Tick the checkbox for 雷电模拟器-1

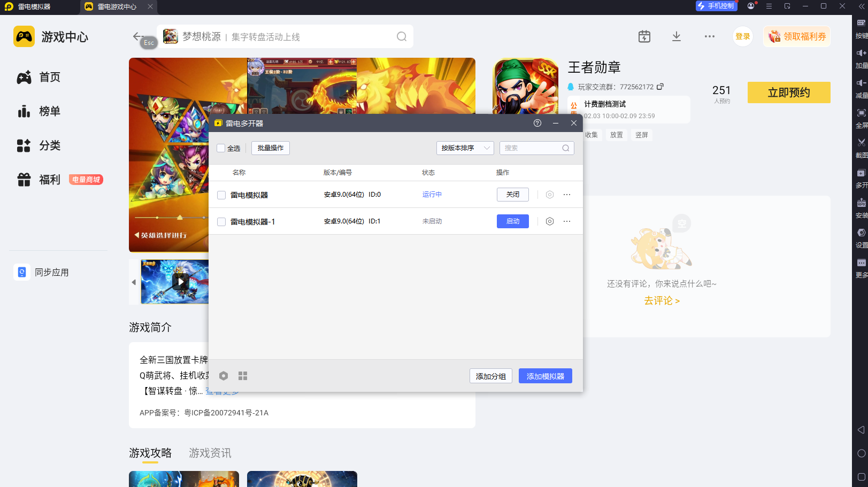(x=221, y=222)
